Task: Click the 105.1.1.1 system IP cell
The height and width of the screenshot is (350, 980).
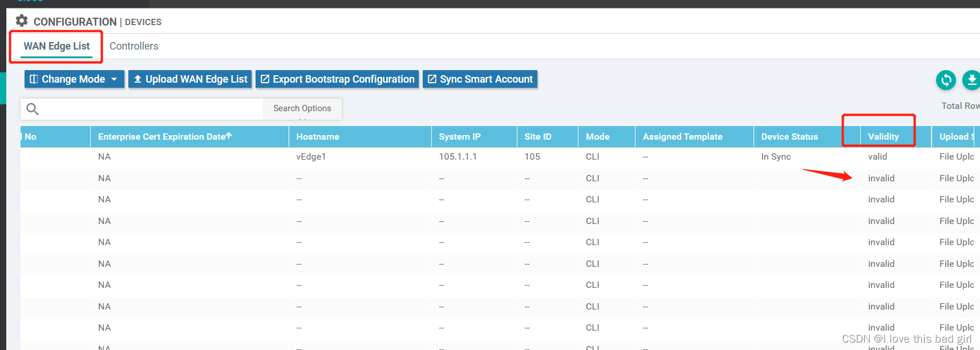Action: click(x=458, y=157)
